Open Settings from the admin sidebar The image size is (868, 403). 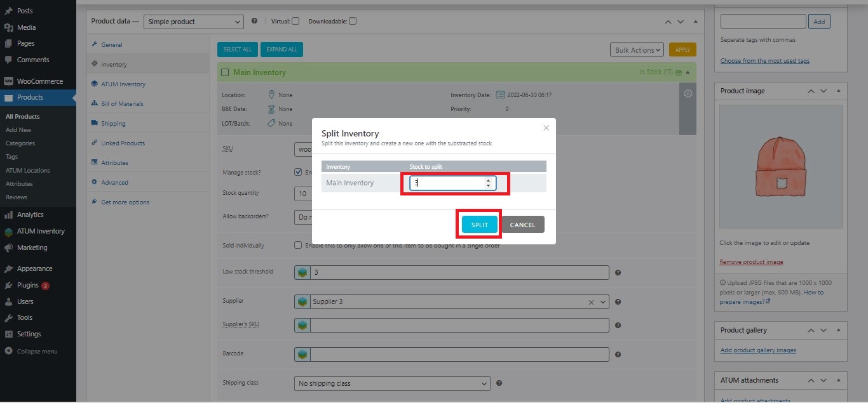tap(29, 334)
